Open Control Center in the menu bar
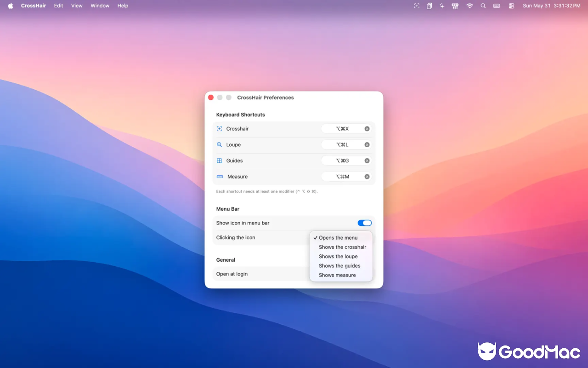588x368 pixels. click(511, 6)
